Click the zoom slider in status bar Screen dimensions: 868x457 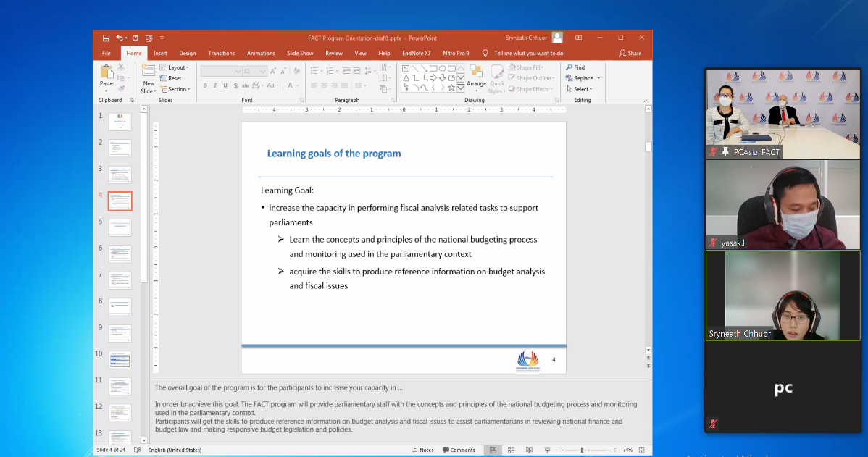pos(588,450)
